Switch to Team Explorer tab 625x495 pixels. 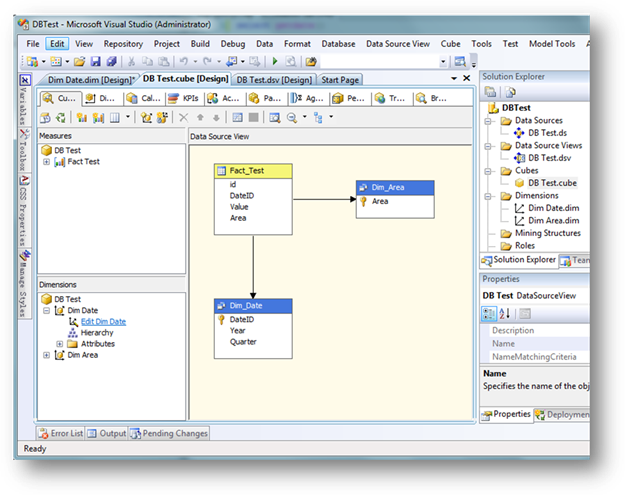pos(574,260)
